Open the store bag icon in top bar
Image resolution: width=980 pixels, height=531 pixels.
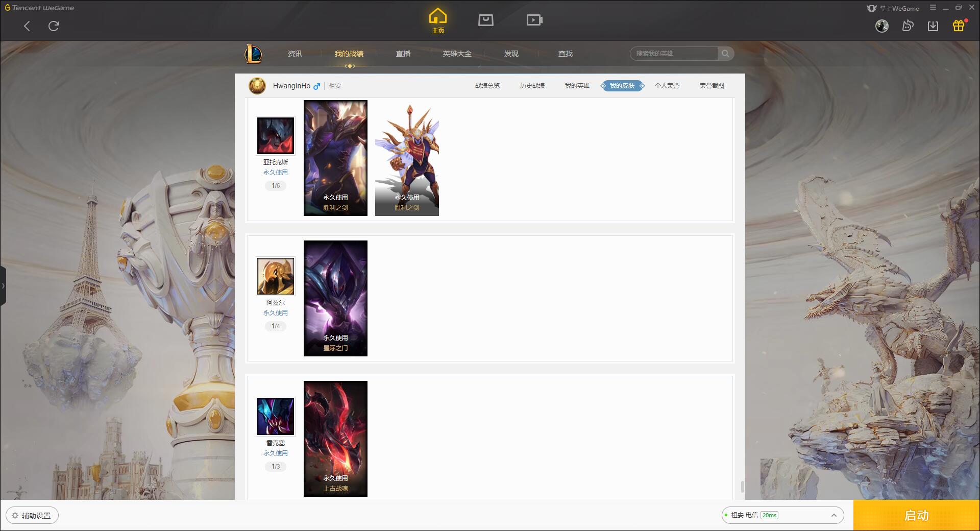(486, 20)
